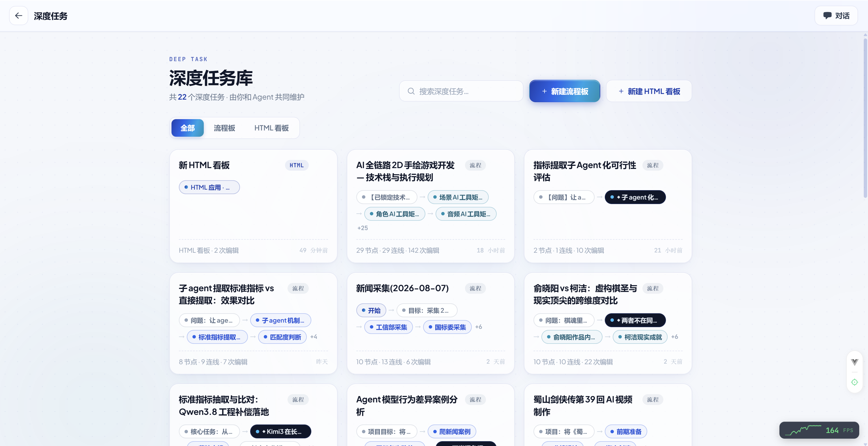Click the 开始 node chip
Screen dimensions: 868x446
pos(371,310)
